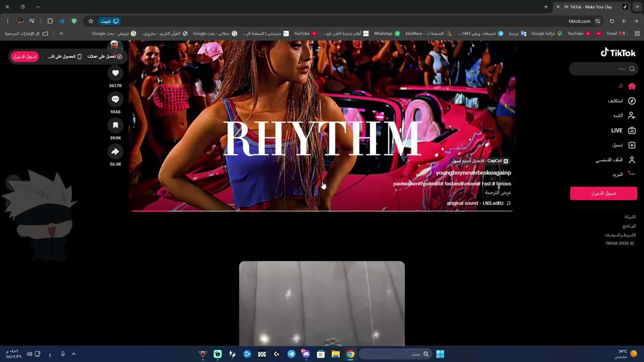Like the video with the heart icon

[115, 73]
